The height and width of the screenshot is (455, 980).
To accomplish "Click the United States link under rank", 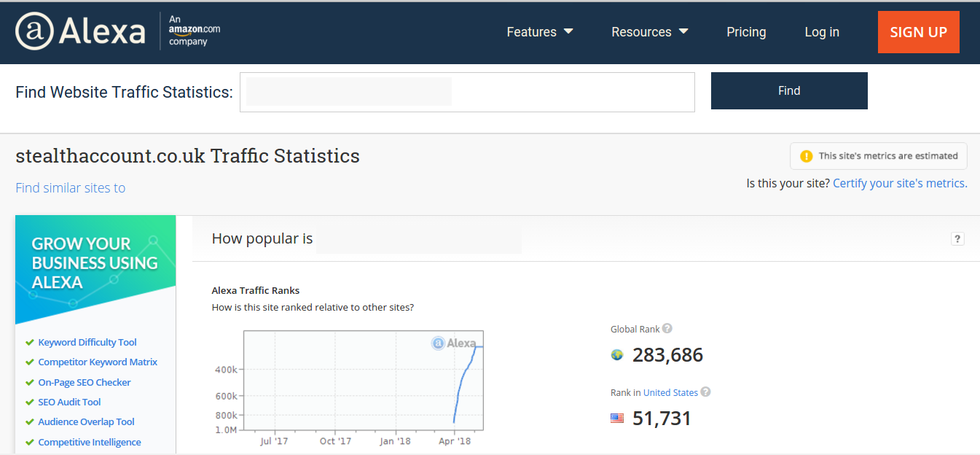I will 672,392.
